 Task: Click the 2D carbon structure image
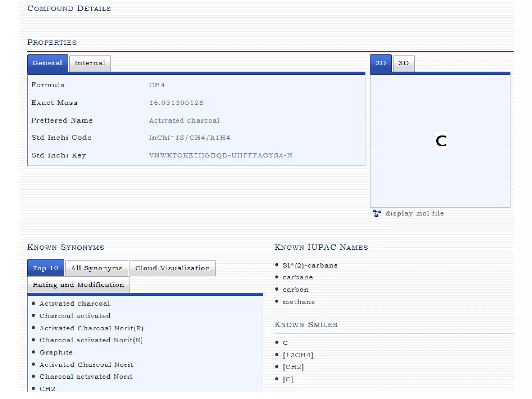tap(441, 141)
